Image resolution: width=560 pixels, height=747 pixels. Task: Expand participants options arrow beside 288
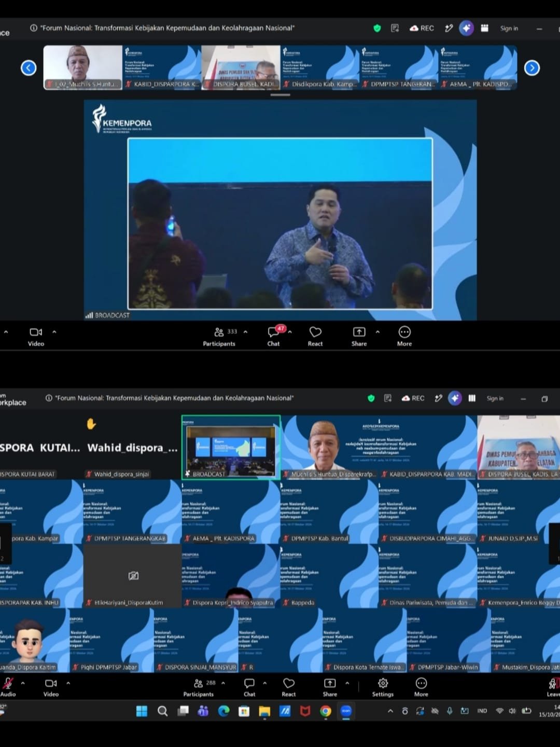click(x=223, y=683)
